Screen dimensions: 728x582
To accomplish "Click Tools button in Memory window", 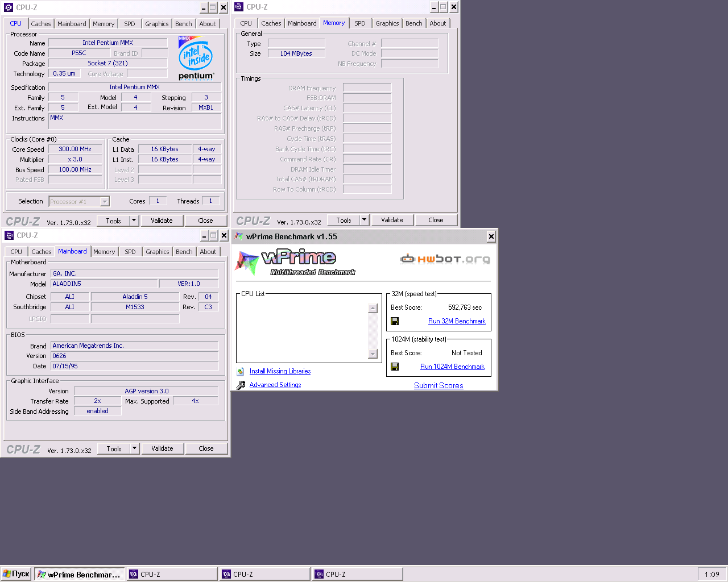I will pos(344,220).
